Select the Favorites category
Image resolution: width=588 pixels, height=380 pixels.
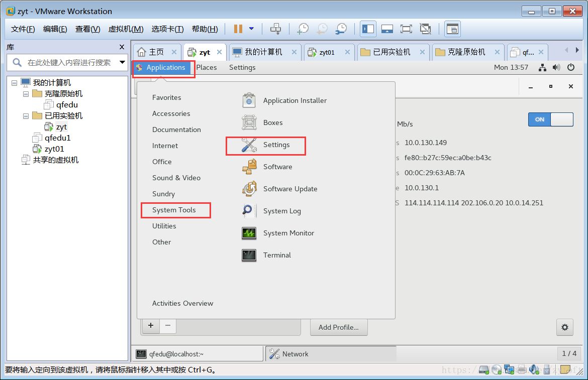pyautogui.click(x=166, y=97)
